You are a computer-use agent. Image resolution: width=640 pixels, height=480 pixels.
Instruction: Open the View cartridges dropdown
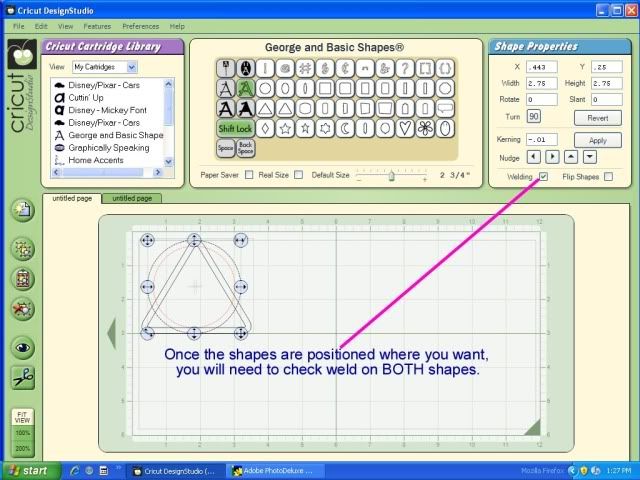[x=132, y=67]
